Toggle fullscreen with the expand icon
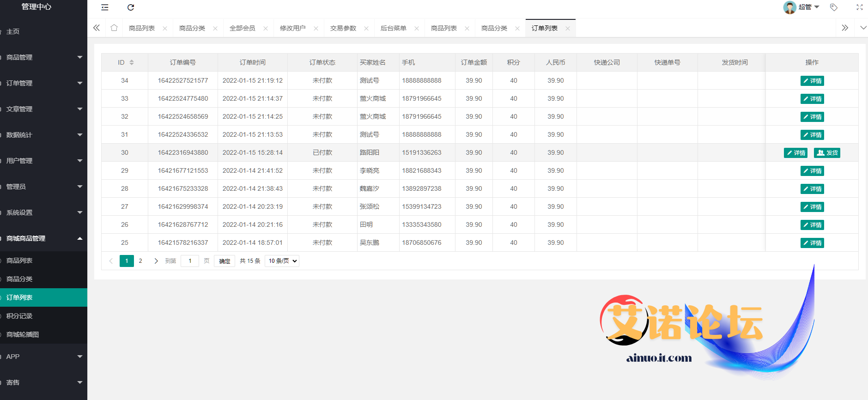The image size is (868, 400). (x=859, y=7)
